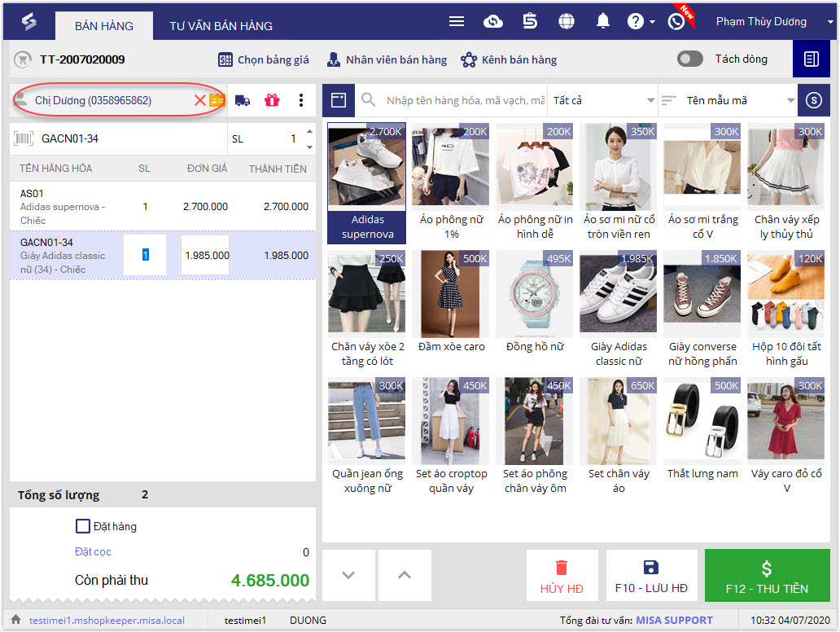Open the gift promotion icon
Viewport: 840px width, 632px height.
pyautogui.click(x=272, y=100)
